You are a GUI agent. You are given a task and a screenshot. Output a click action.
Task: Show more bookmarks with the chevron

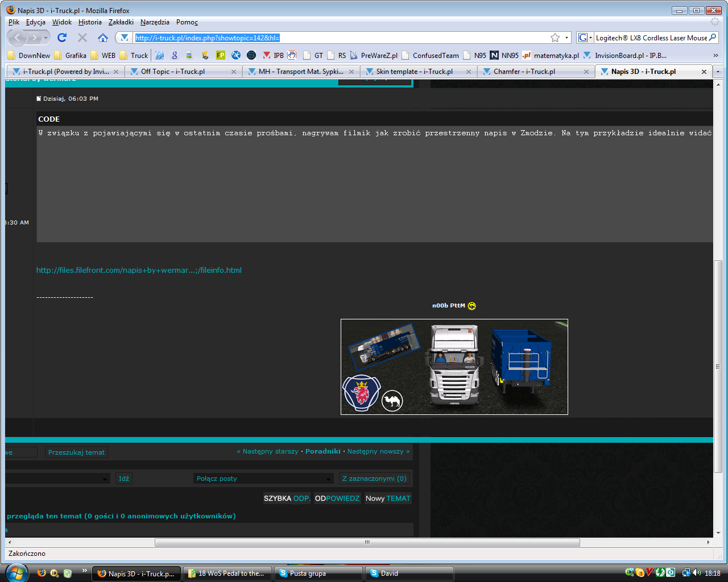pyautogui.click(x=715, y=55)
